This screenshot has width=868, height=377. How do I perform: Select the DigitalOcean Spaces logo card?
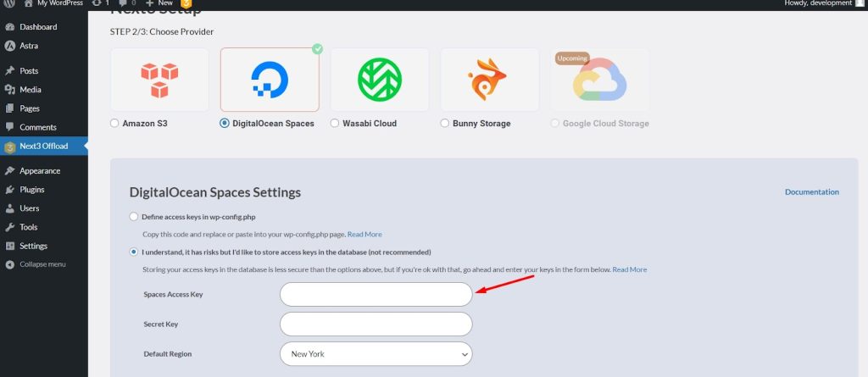click(x=270, y=80)
